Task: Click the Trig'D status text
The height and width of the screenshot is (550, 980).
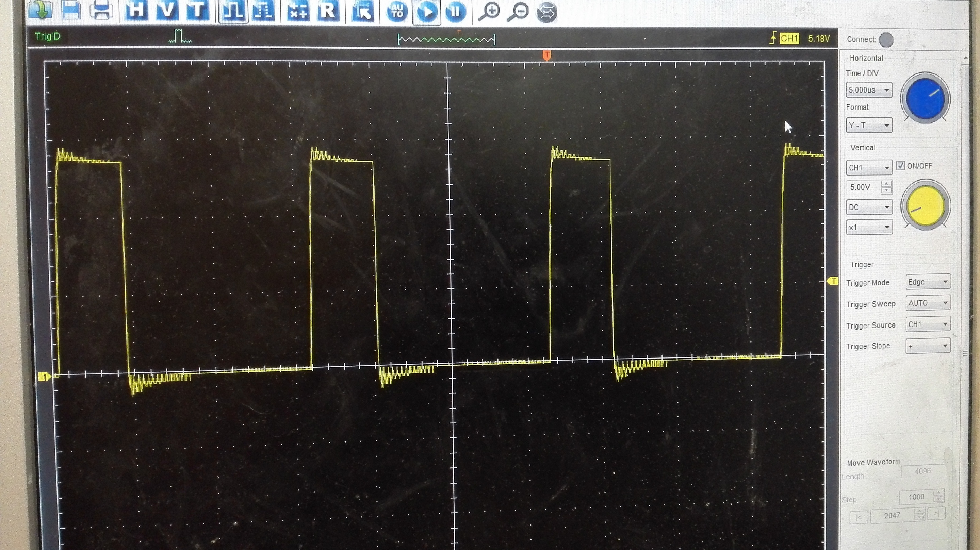Action: click(47, 36)
